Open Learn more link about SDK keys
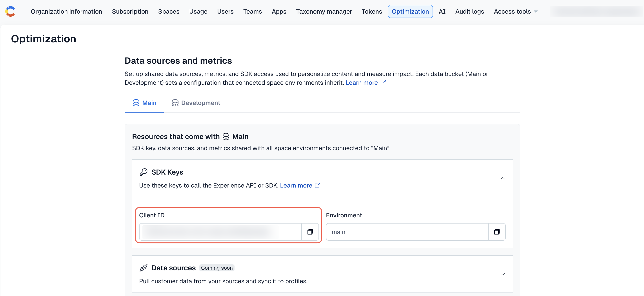 296,185
